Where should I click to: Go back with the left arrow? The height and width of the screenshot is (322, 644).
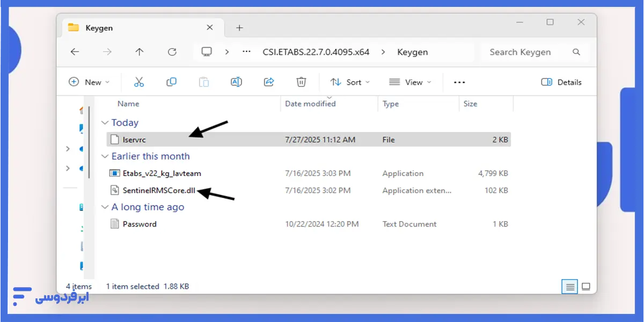pyautogui.click(x=75, y=52)
